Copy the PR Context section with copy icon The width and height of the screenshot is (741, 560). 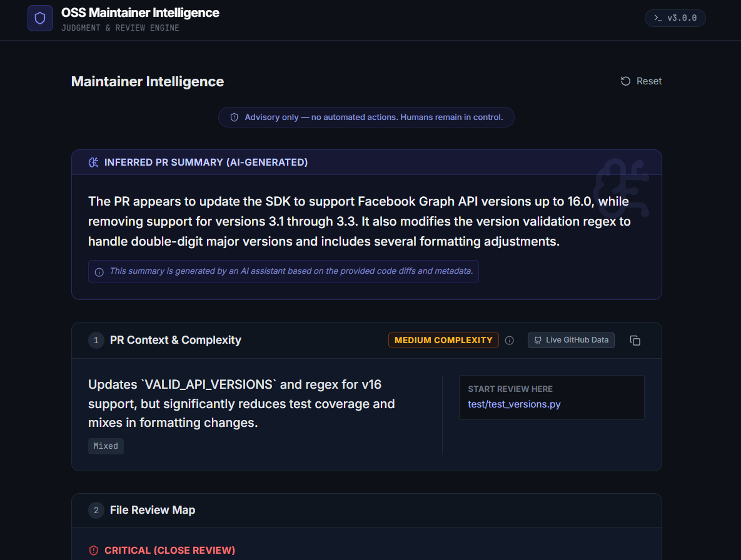[x=635, y=341]
